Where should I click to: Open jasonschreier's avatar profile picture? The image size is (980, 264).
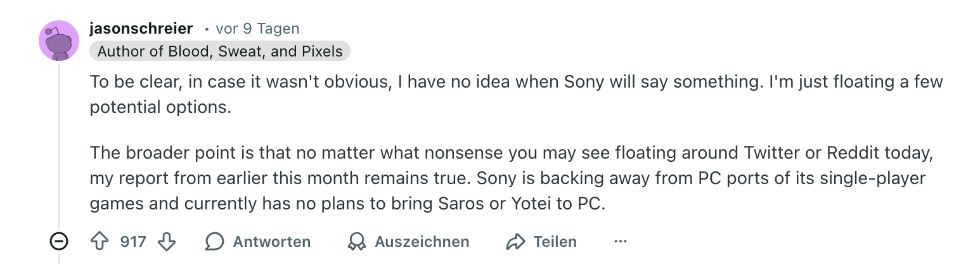[x=59, y=41]
